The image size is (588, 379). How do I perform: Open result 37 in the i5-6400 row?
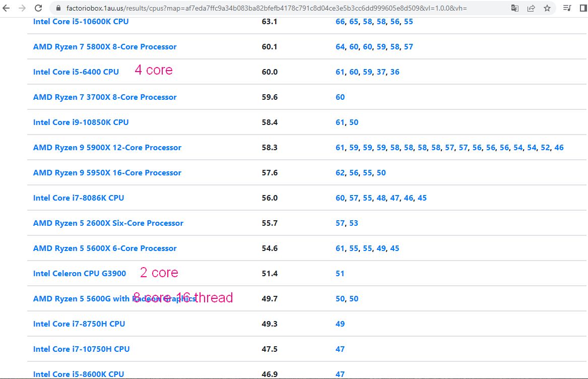pos(381,72)
